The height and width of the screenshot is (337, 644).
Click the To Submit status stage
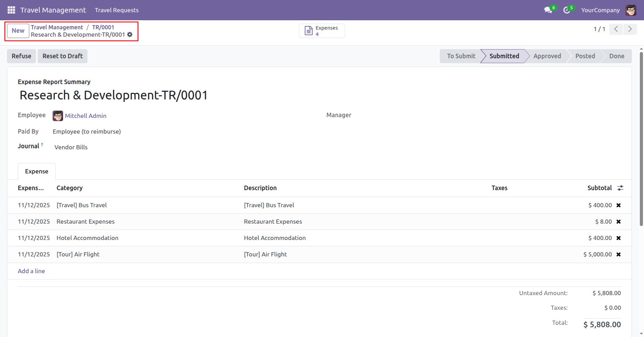tap(461, 56)
